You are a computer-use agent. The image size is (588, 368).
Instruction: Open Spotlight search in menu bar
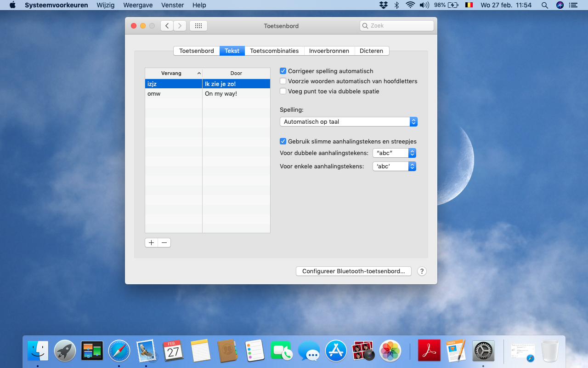tap(544, 5)
